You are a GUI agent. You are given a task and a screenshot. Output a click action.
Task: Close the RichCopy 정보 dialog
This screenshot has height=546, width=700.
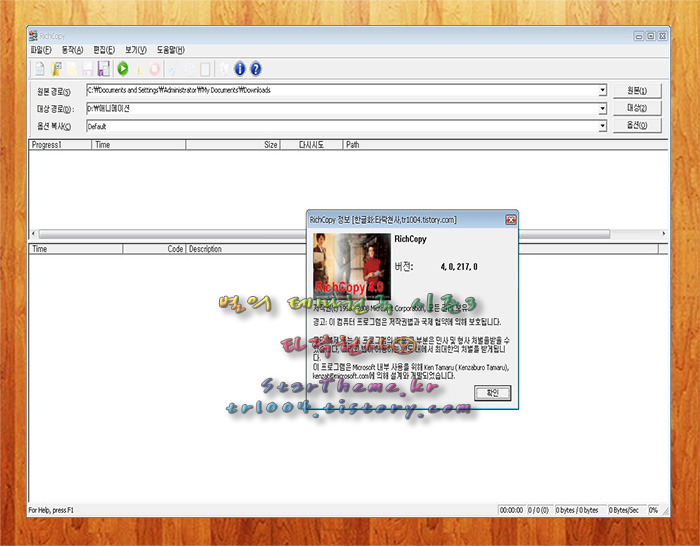click(x=511, y=220)
